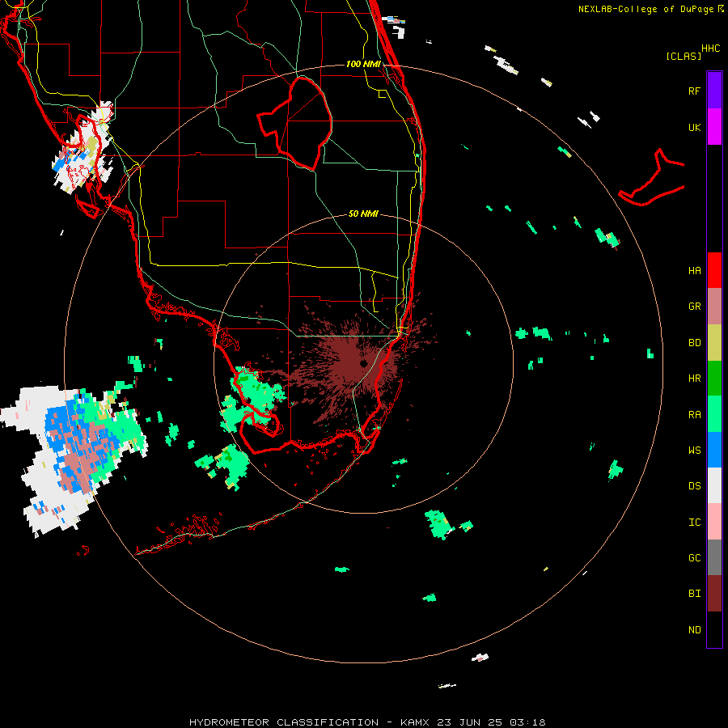Click the Lake Okeechobee outline
The width and height of the screenshot is (728, 728).
click(x=294, y=123)
